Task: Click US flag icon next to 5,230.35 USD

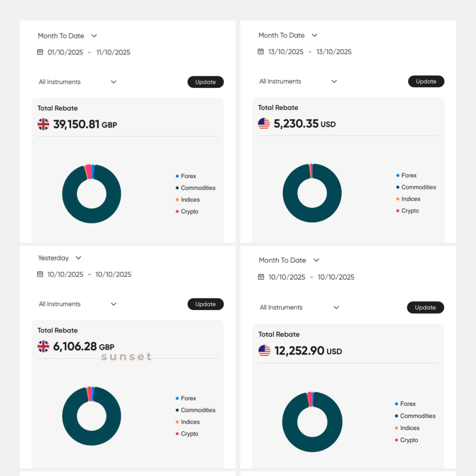Action: click(264, 123)
